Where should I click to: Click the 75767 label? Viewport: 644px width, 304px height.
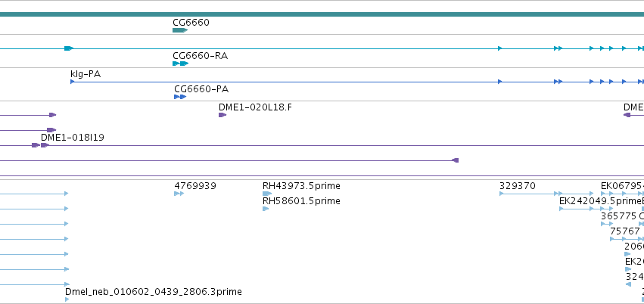(x=625, y=231)
